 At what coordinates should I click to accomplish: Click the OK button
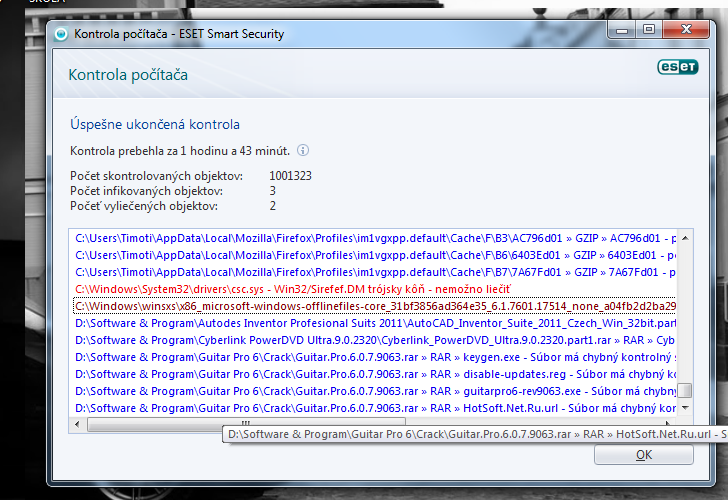(644, 455)
